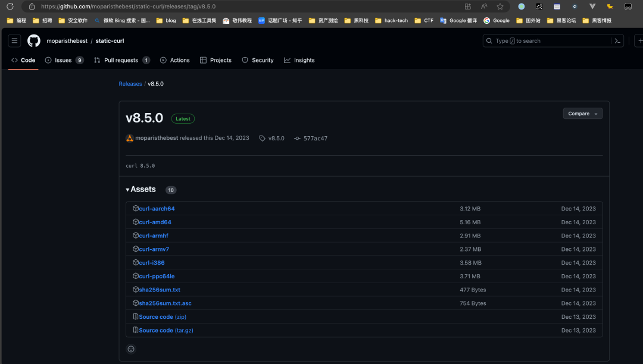The image size is (643, 364).
Task: Open the light blue circle extension icon
Action: coord(521,7)
